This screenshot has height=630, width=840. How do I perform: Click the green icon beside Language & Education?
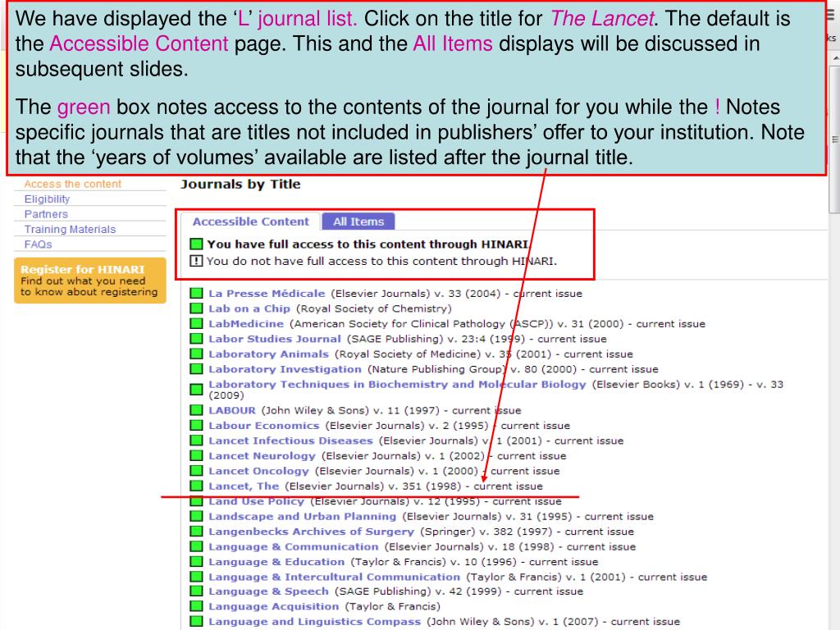pos(197,561)
